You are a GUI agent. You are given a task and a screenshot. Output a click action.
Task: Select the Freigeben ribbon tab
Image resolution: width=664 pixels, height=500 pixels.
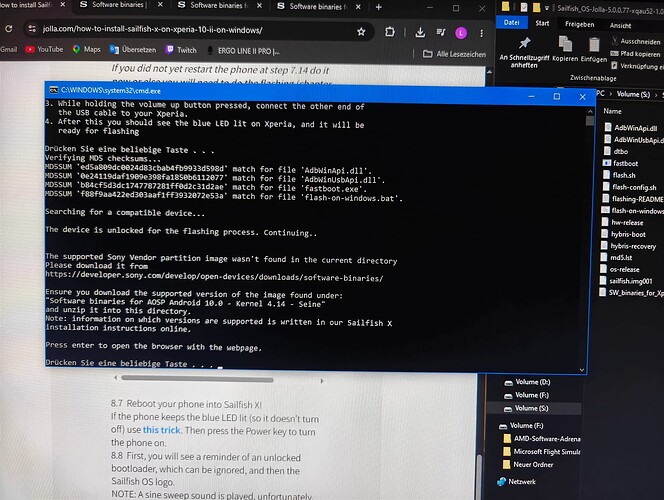coord(579,25)
